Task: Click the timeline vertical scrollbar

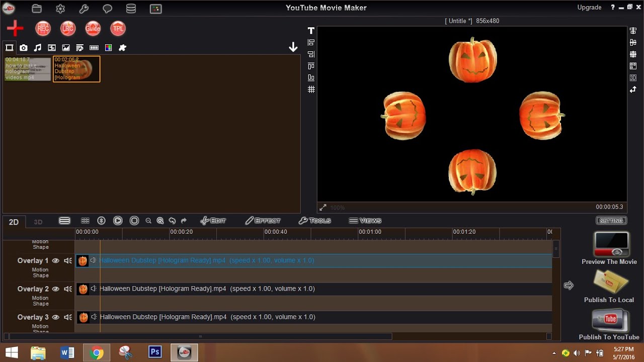Action: 556,248
